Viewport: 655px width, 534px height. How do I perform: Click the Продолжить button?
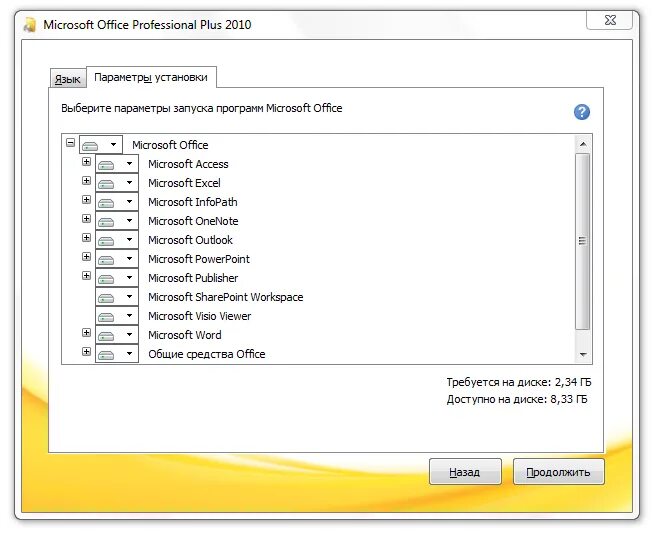[558, 472]
